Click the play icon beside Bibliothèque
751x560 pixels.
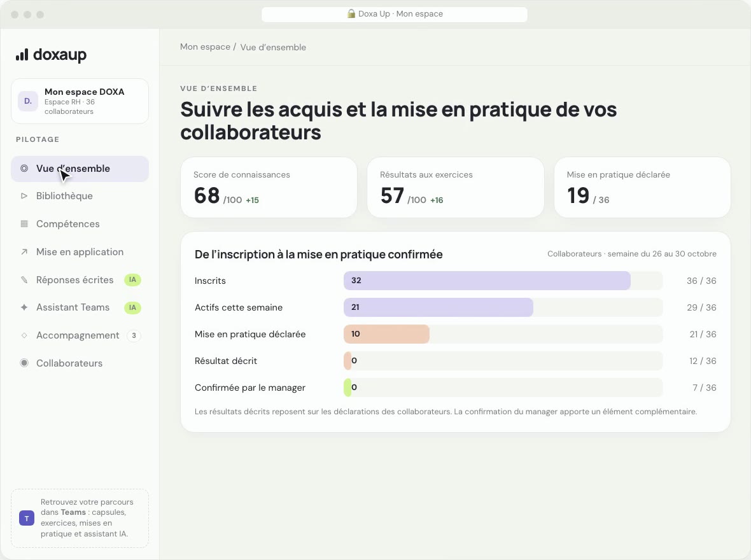point(24,196)
